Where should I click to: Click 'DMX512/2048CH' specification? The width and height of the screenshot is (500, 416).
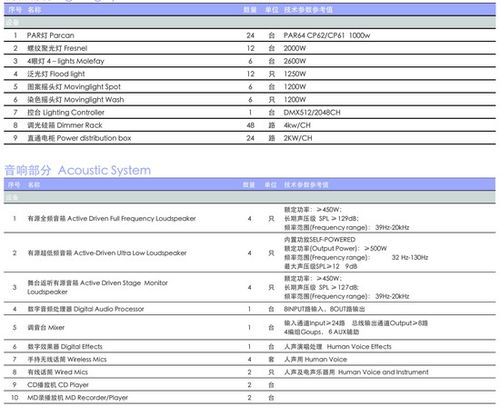point(312,112)
